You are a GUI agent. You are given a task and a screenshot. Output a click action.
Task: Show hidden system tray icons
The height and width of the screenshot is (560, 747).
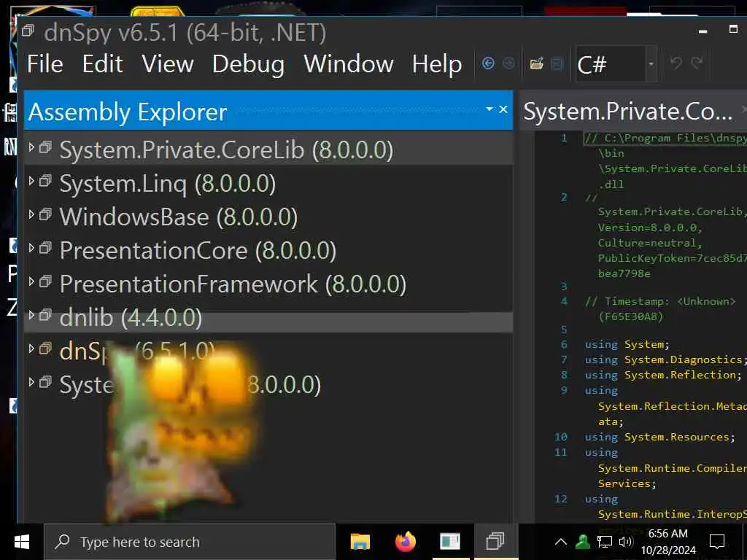tap(561, 542)
